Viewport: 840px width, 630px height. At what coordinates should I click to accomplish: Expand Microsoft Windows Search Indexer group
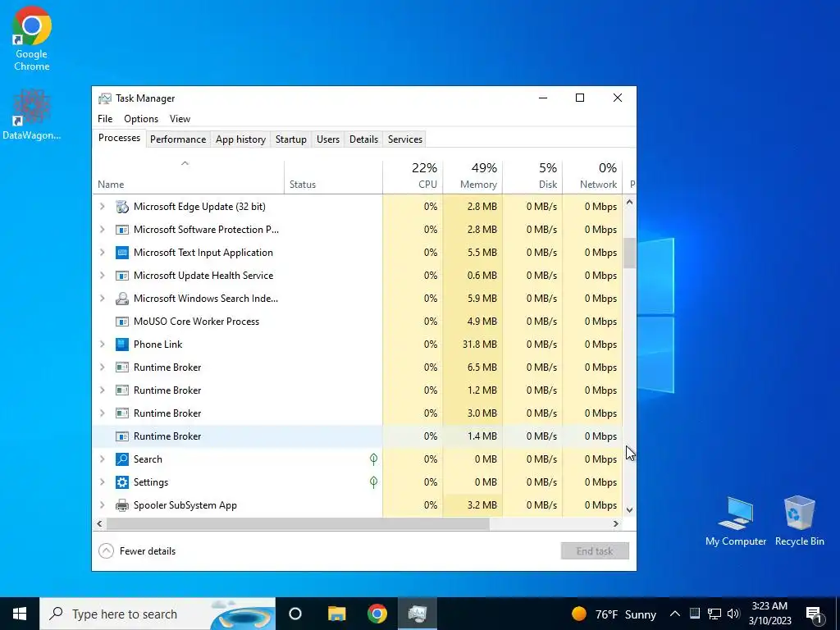click(x=103, y=299)
